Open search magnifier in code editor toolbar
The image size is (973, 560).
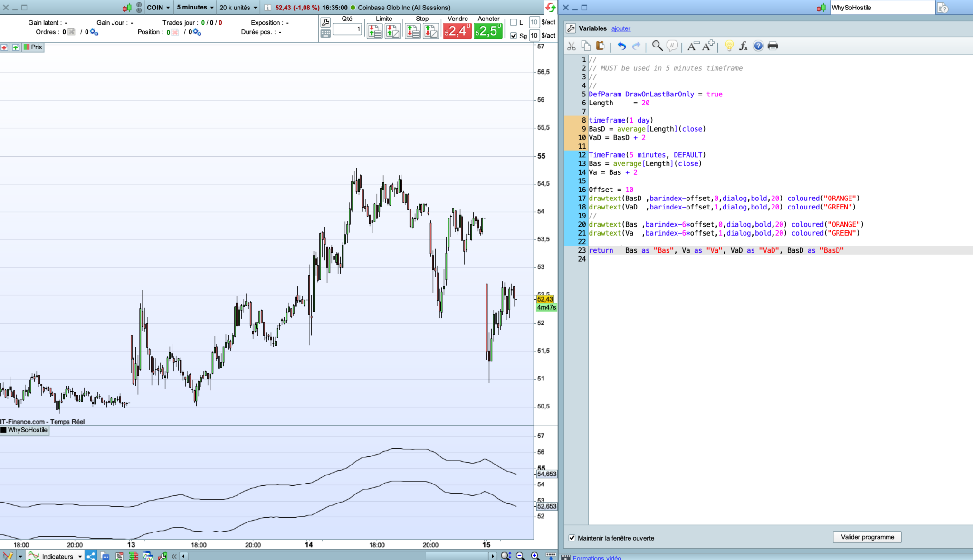pyautogui.click(x=657, y=46)
